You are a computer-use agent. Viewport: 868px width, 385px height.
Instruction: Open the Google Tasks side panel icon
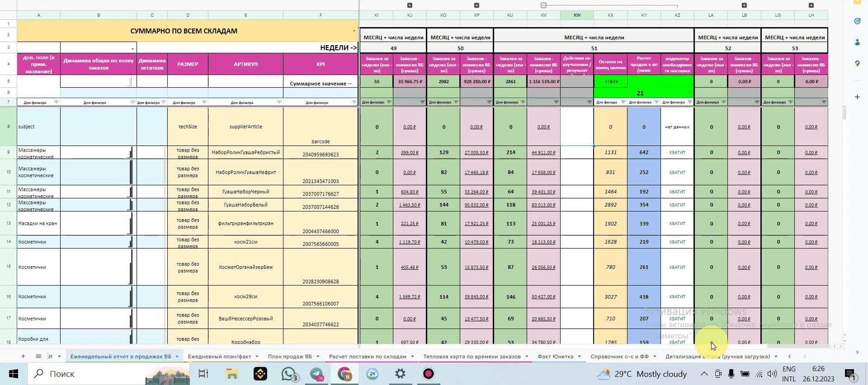pyautogui.click(x=857, y=21)
